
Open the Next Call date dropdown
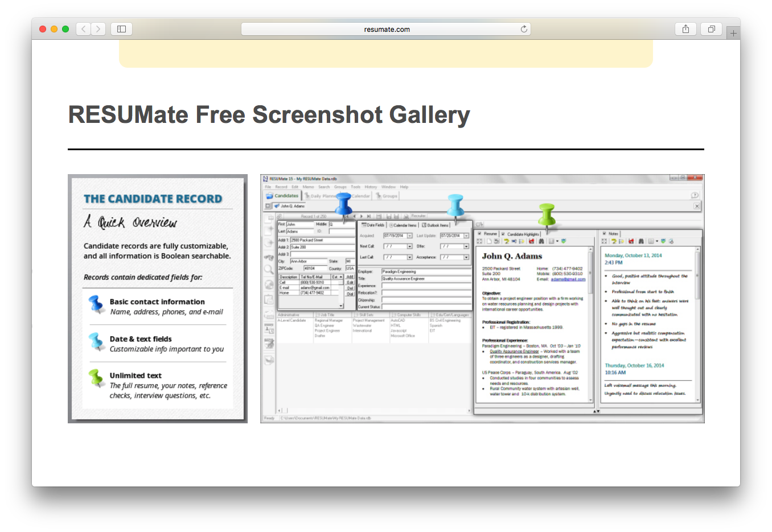[409, 246]
